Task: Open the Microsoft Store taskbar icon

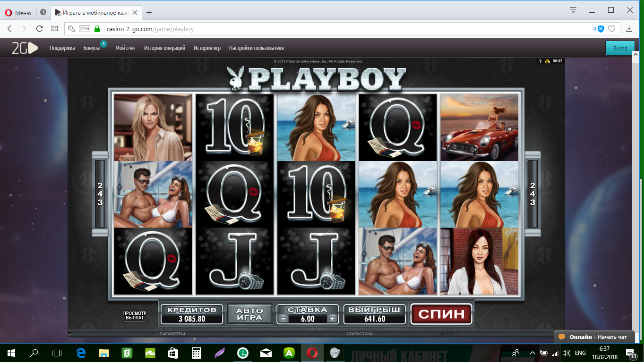Action: (x=173, y=353)
